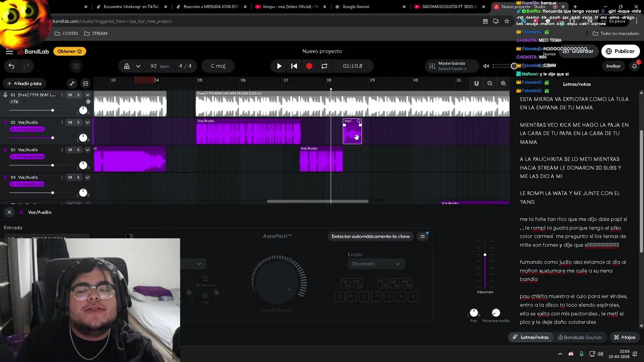
Task: Adjust track 03 pan knob
Action: coord(83,165)
